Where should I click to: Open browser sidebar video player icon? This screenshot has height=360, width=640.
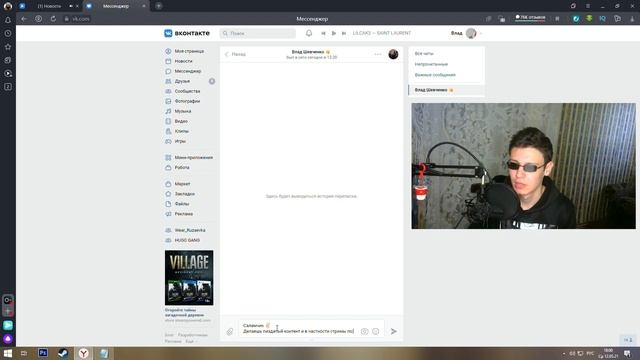pyautogui.click(x=8, y=73)
